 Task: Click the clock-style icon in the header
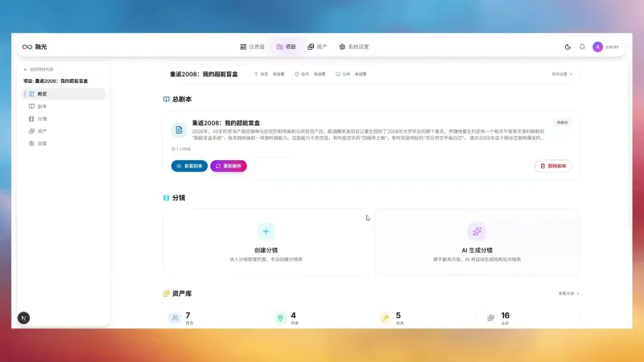pos(297,74)
